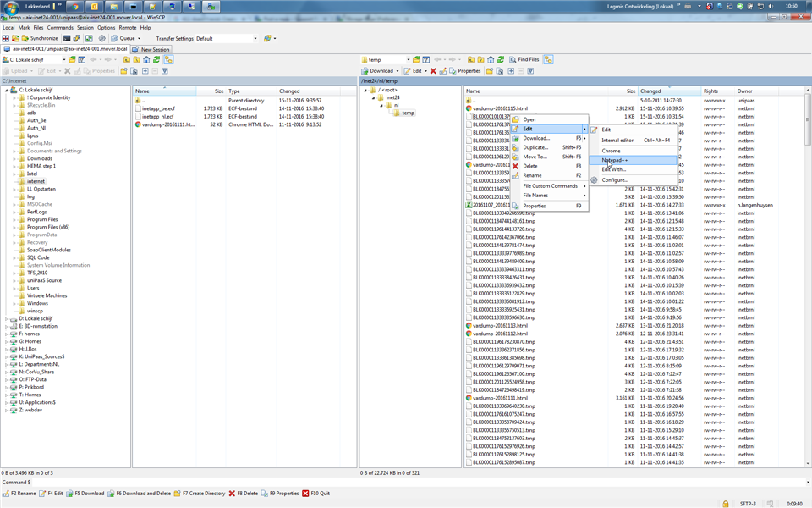The height and width of the screenshot is (508, 812).
Task: Click the Preferences gear icon in toolbar
Action: tap(102, 38)
